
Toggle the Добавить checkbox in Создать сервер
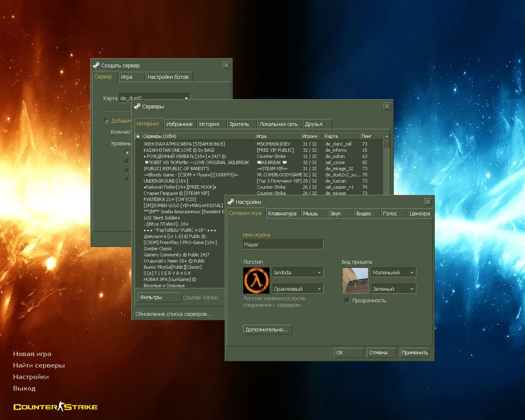(x=106, y=121)
